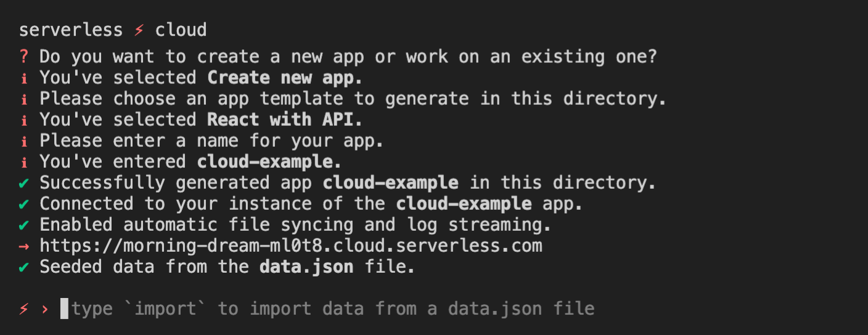Click the "serverless" word in the header
868x335 pixels.
(71, 30)
